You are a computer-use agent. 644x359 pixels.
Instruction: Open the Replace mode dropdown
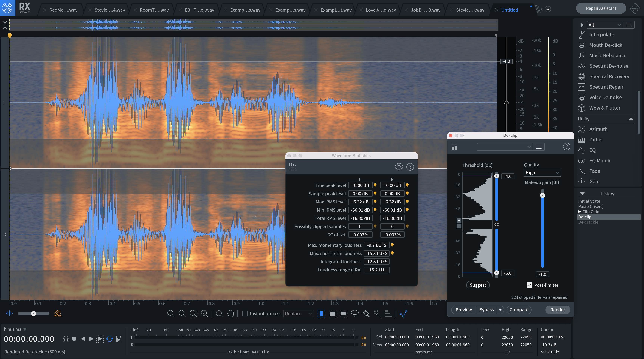point(298,313)
